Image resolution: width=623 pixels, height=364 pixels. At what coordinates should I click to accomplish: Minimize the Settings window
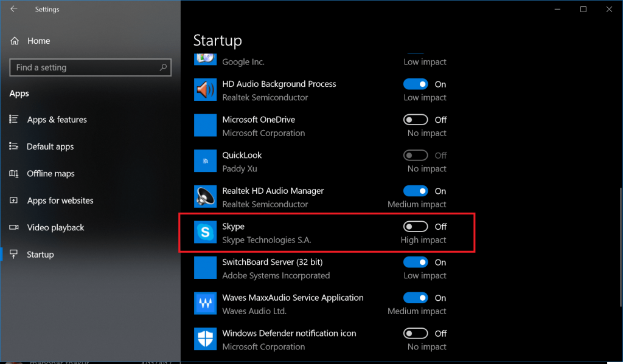point(557,9)
